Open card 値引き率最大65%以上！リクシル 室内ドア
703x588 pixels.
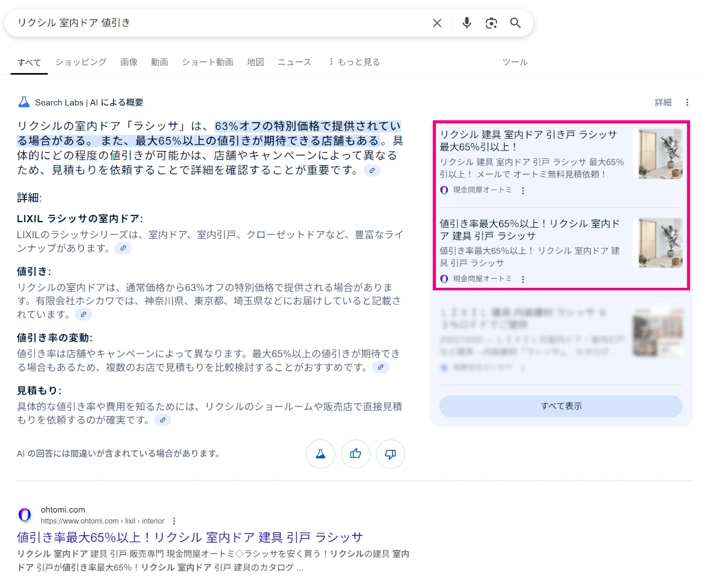[529, 230]
